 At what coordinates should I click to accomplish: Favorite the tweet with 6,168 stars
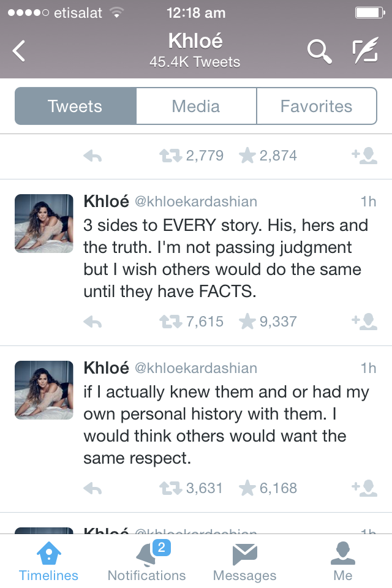point(247,488)
